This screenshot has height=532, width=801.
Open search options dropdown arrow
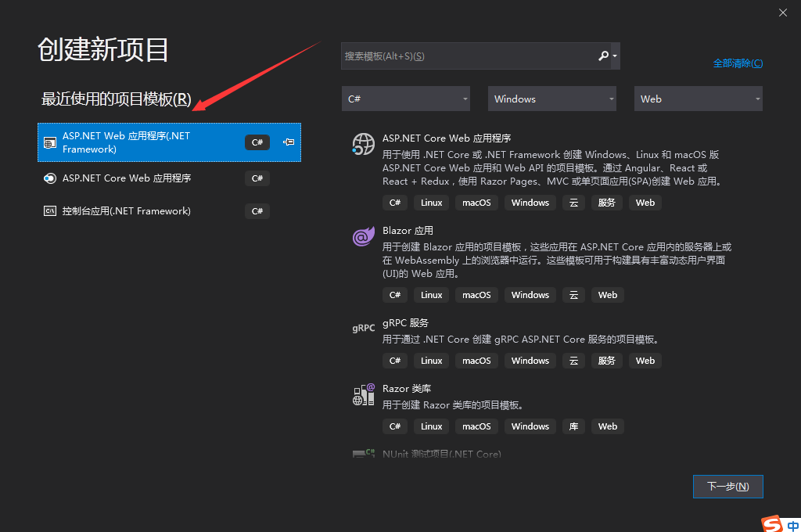pyautogui.click(x=615, y=56)
